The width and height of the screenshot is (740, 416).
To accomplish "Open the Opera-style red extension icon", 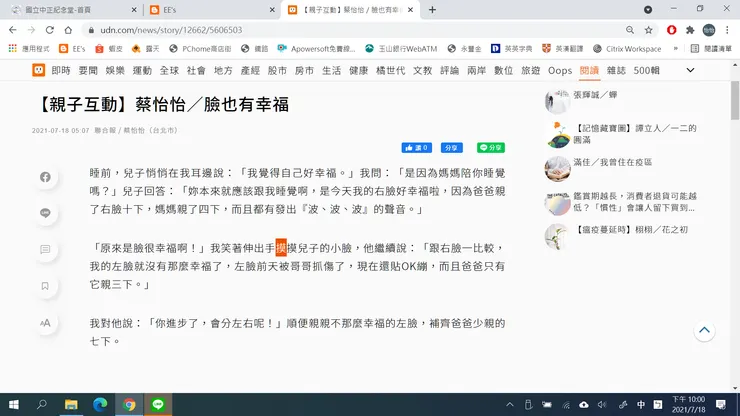I will pyautogui.click(x=671, y=30).
